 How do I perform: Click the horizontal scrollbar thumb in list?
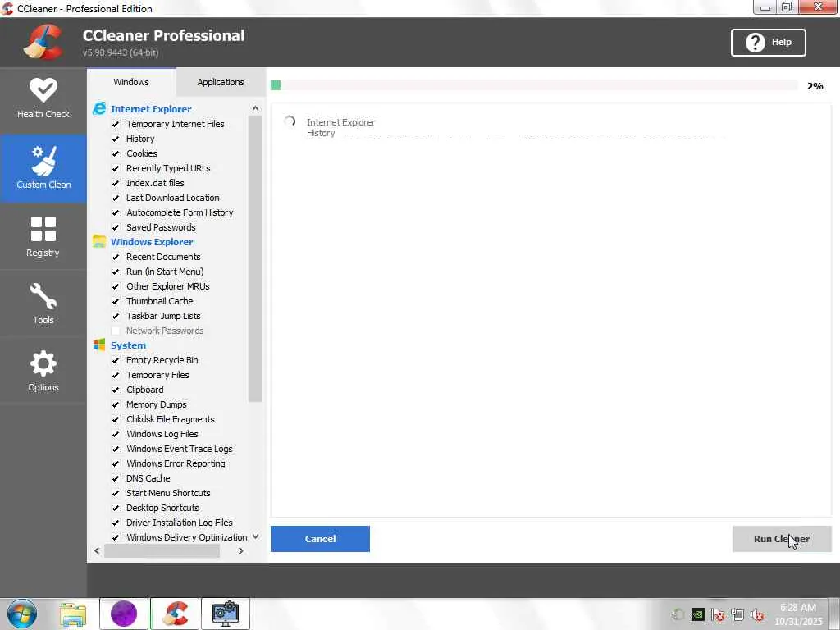click(162, 550)
